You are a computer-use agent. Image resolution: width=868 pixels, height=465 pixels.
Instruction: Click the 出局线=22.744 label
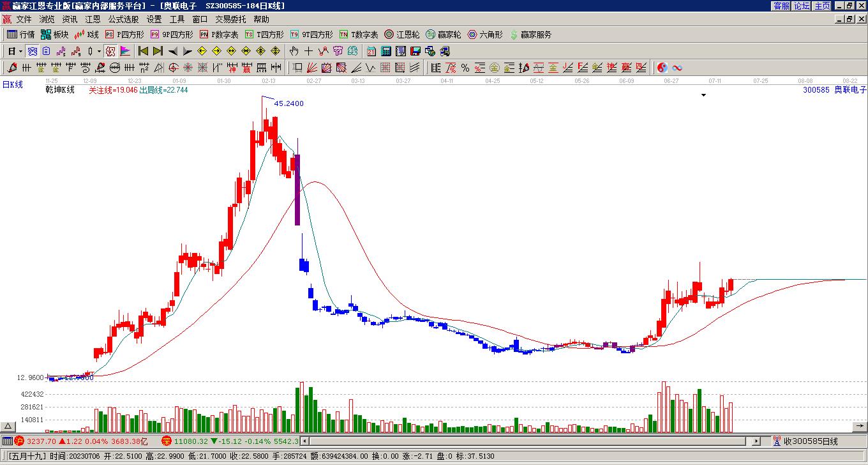click(163, 90)
